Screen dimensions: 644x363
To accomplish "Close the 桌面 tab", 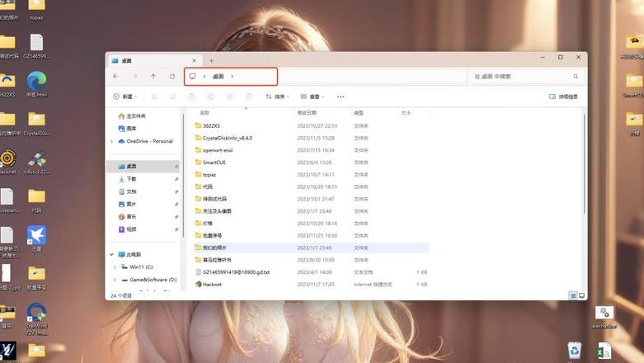I will (x=195, y=61).
